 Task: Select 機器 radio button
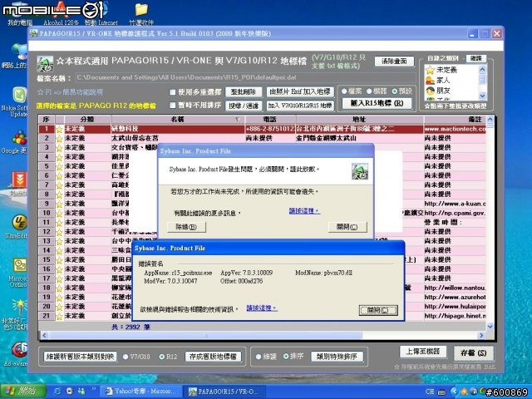pyautogui.click(x=369, y=91)
